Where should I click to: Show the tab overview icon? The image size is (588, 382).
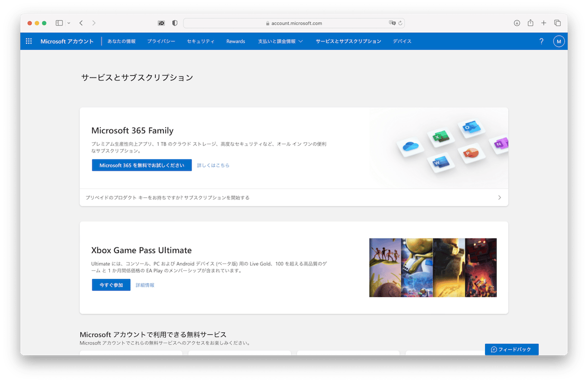[x=557, y=23]
